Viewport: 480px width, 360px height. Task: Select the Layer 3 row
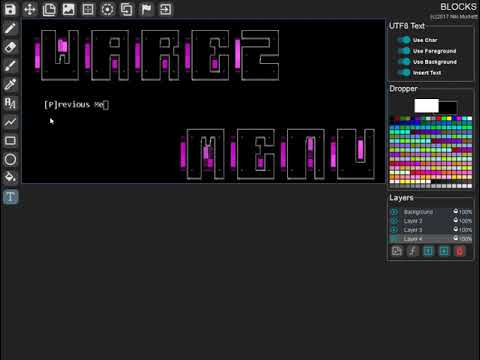[x=431, y=230]
